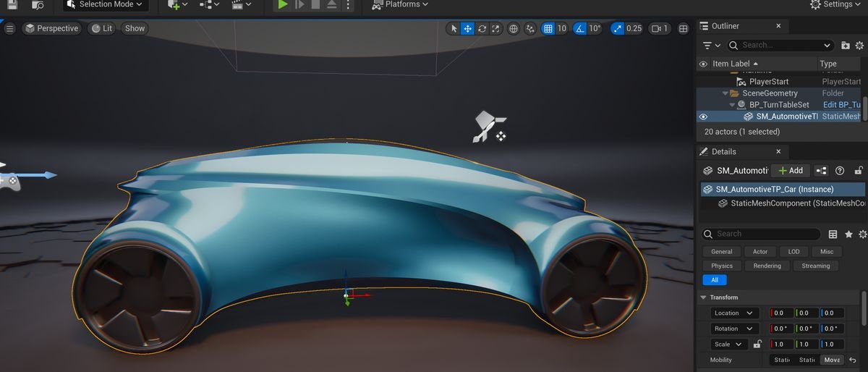Select PlayerStart in the Outliner
Screen dimensions: 868x372
pyautogui.click(x=769, y=82)
